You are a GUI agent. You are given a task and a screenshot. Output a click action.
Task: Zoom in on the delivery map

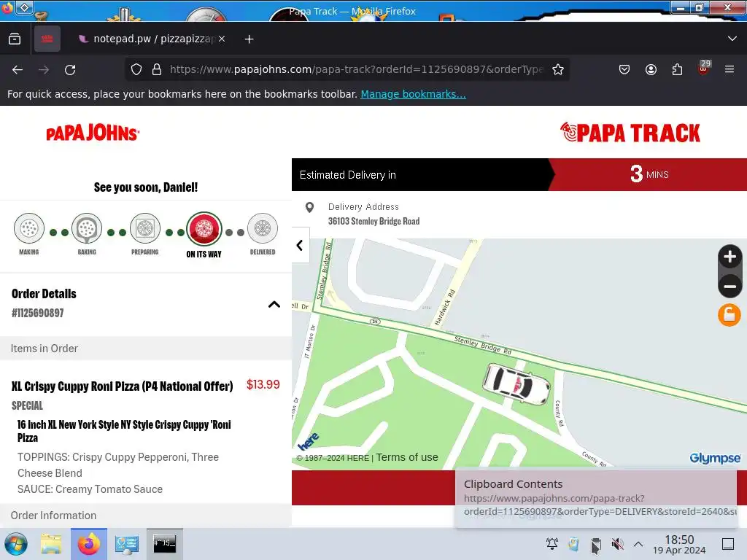729,257
